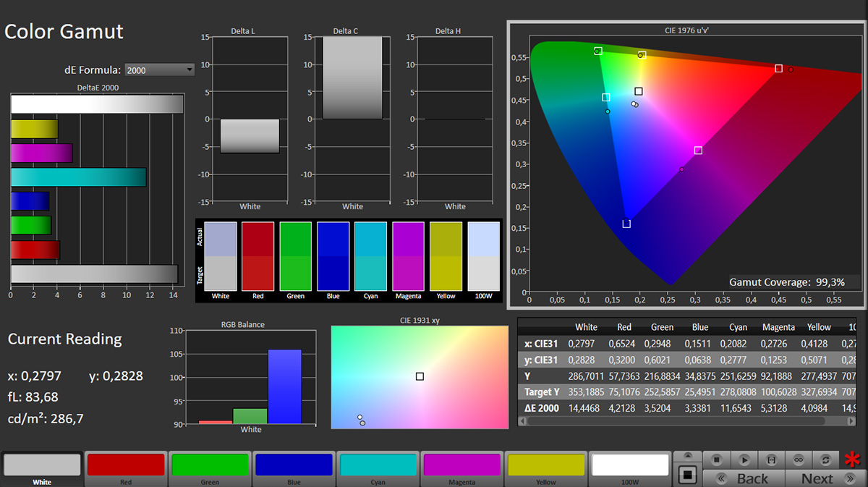This screenshot has height=487, width=868.
Task: Click the refresh cycle icon
Action: pos(826,460)
